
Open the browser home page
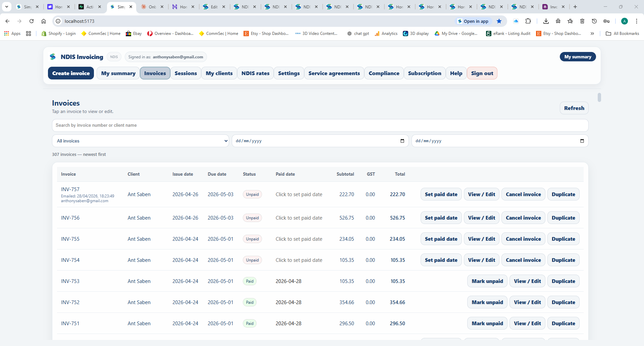tap(44, 21)
